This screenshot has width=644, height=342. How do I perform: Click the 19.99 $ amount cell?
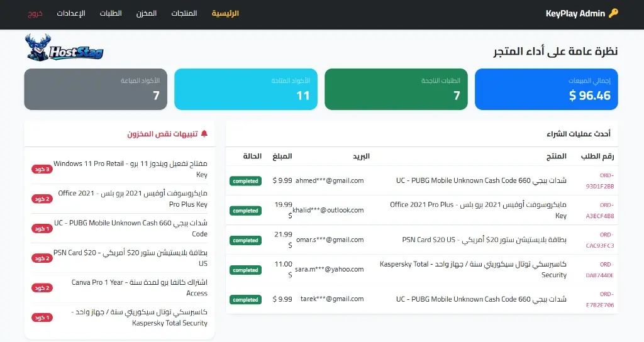click(283, 210)
